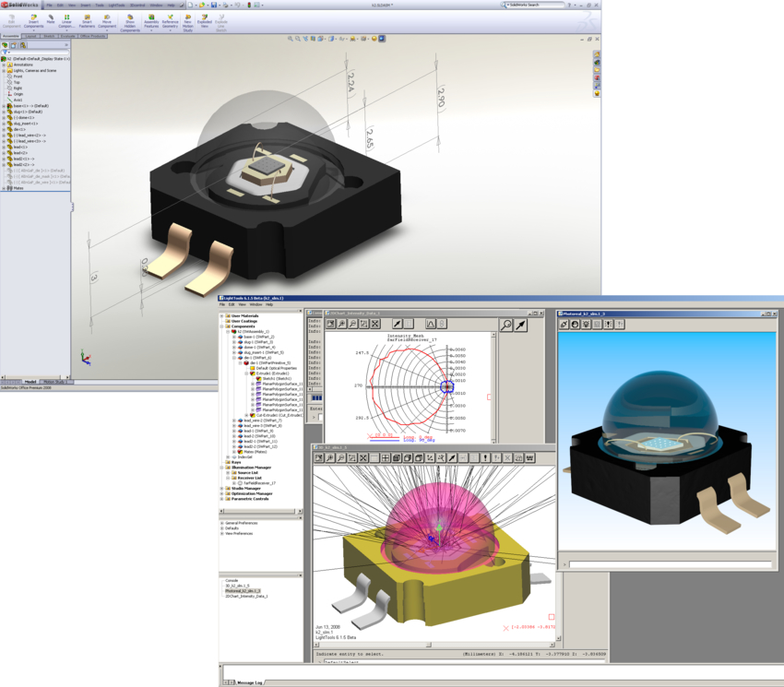Click the zoom magnifier icon in 2DChart_Intensity_Data_1

pos(505,323)
